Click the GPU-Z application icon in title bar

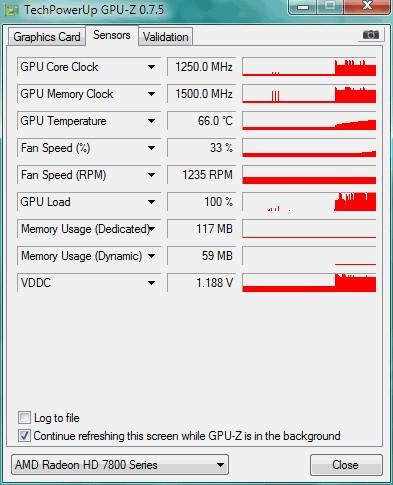[11, 10]
